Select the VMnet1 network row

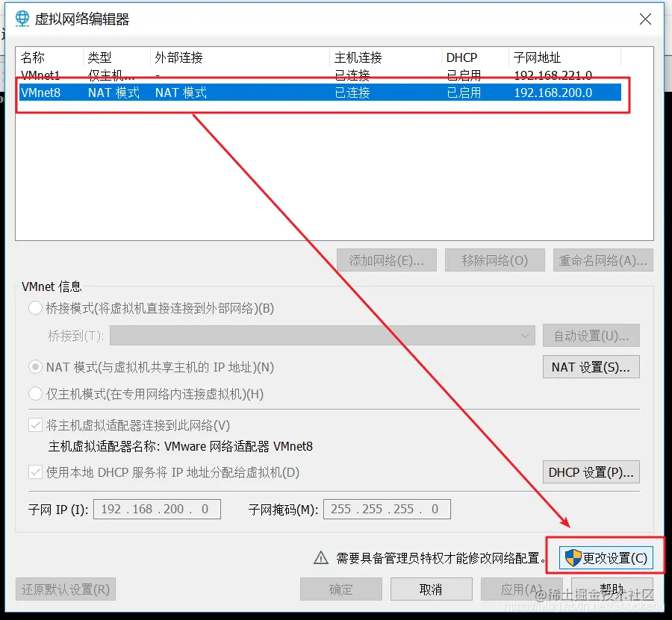click(149, 75)
